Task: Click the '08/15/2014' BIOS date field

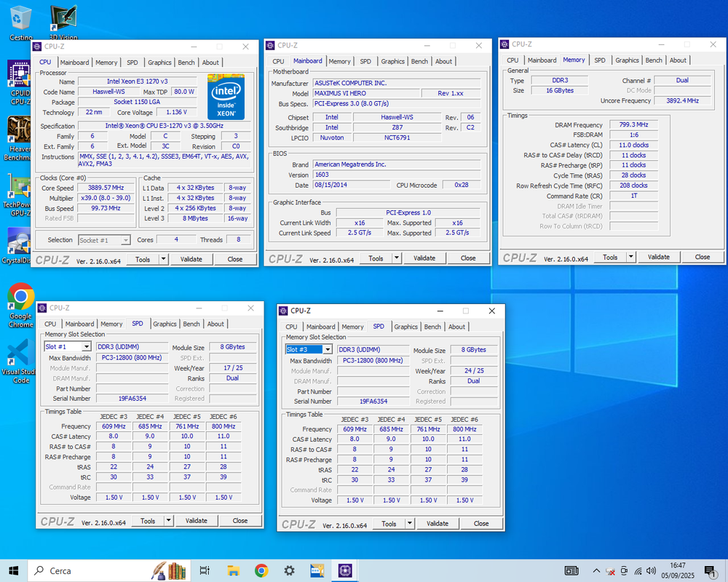Action: [352, 186]
